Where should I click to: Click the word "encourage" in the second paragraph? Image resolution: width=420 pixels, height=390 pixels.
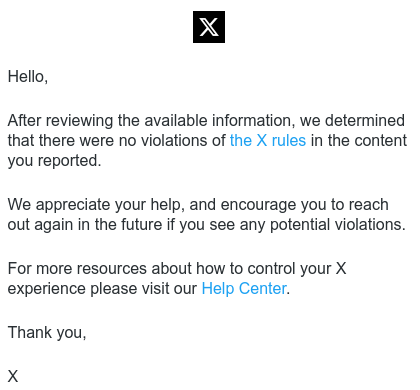(258, 205)
